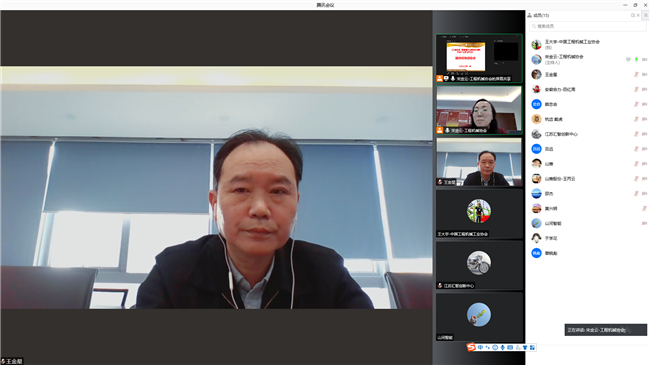Open the Sogou soft keyboard icon
Screen dimensions: 650x365
click(510, 348)
